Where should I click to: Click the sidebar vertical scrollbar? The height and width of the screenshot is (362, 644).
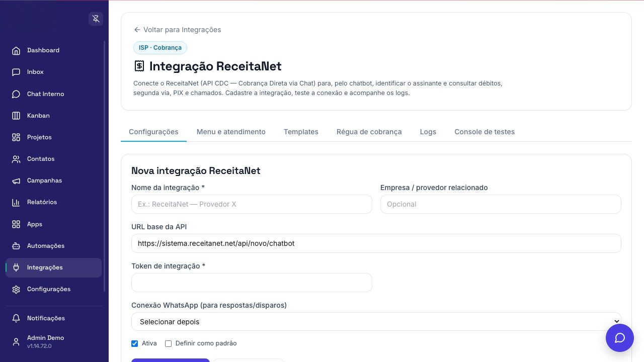tap(105, 166)
